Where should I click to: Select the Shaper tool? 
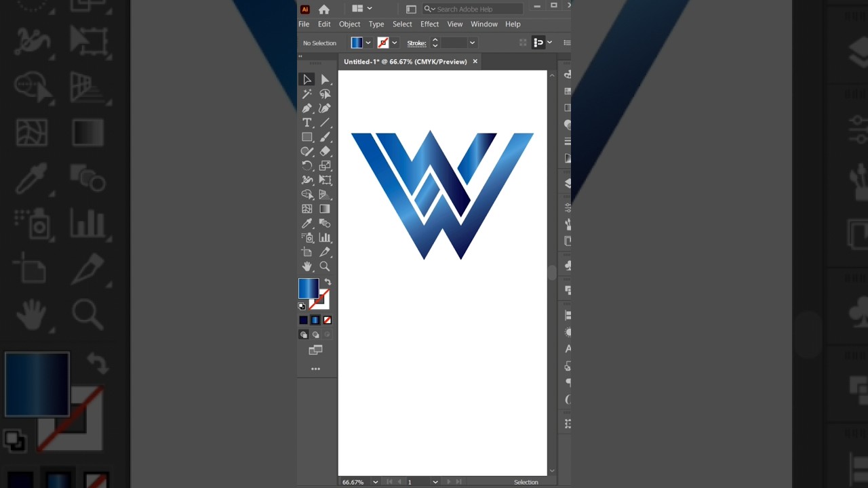[x=307, y=151]
